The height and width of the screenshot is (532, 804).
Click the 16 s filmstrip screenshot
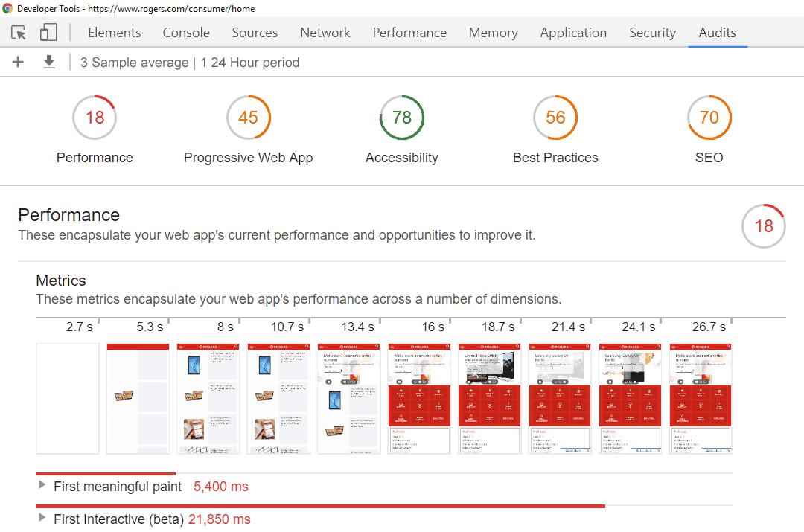[x=419, y=398]
